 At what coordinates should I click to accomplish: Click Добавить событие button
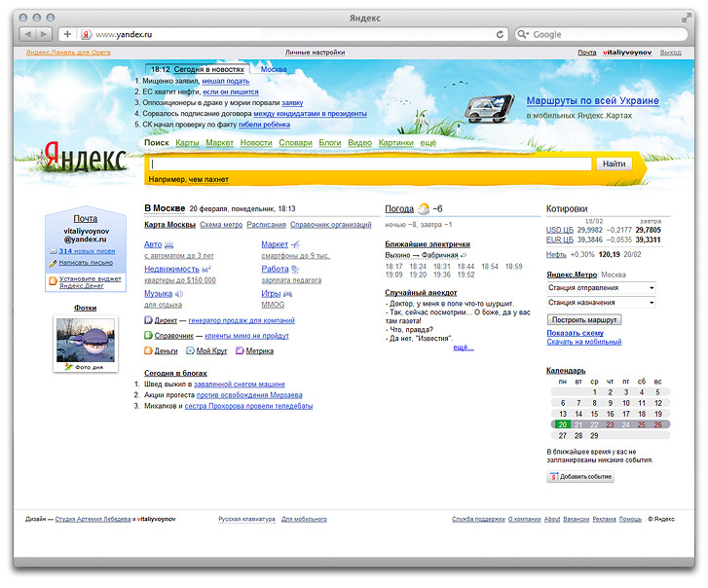click(x=580, y=477)
